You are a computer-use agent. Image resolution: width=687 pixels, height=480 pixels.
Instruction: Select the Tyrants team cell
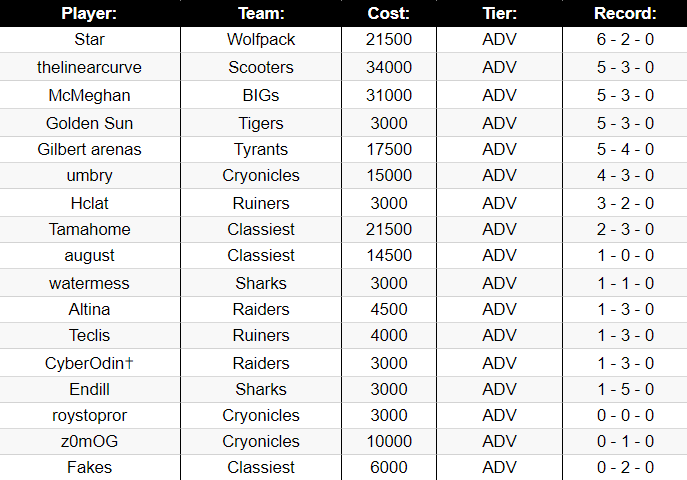point(261,149)
